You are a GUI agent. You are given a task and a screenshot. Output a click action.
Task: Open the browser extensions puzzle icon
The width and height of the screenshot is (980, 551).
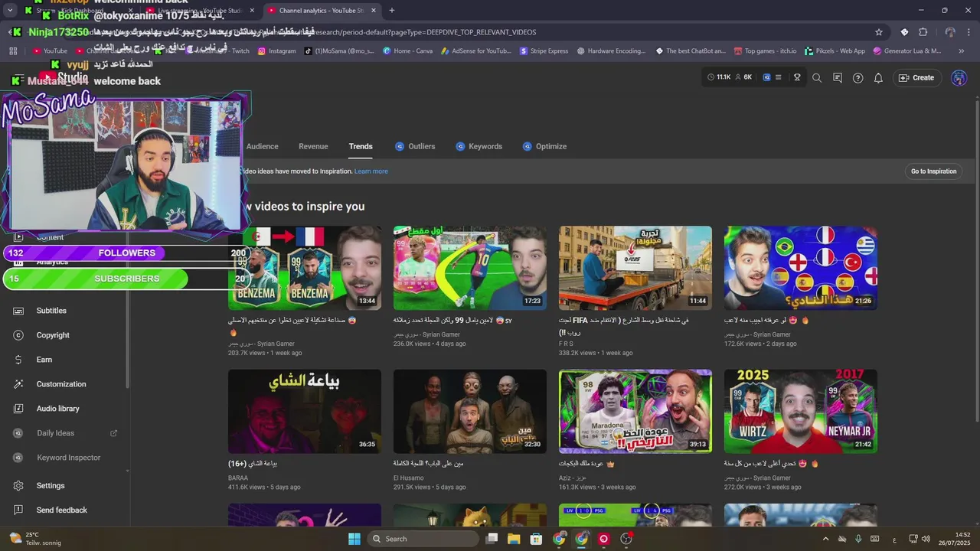click(x=923, y=32)
